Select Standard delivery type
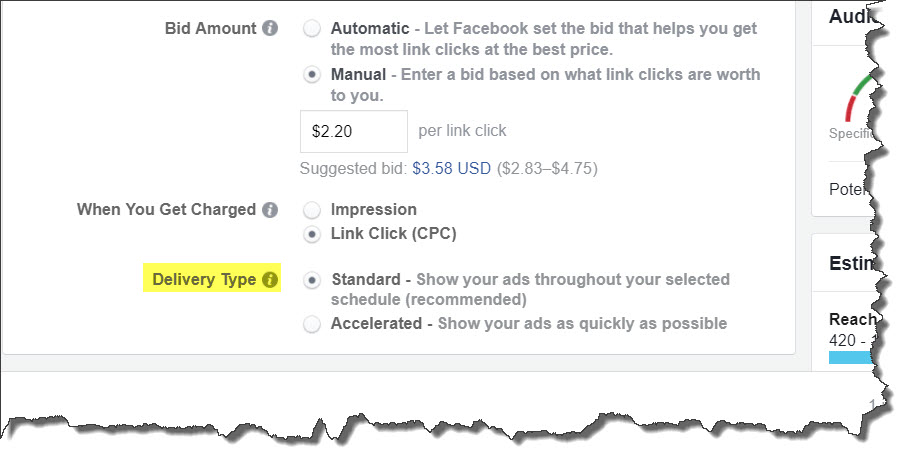The height and width of the screenshot is (461, 909). point(312,280)
